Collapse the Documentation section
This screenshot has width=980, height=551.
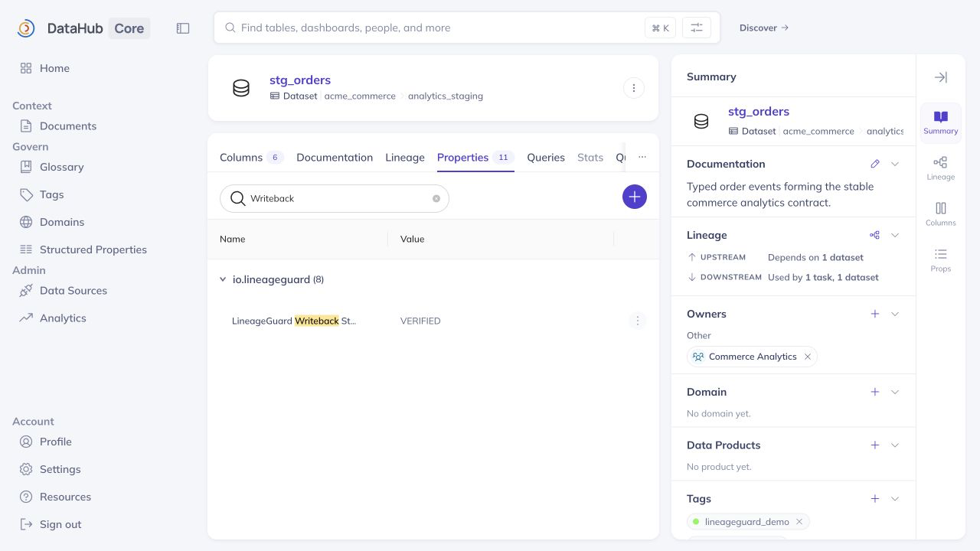click(x=895, y=164)
